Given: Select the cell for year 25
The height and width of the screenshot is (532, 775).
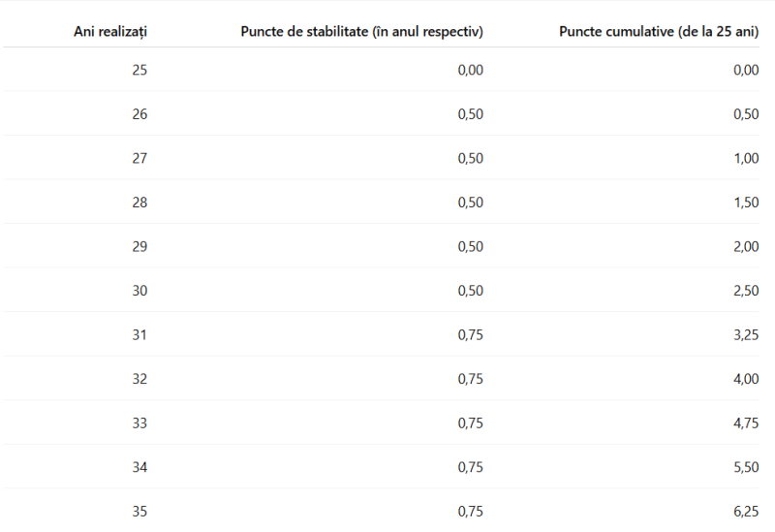Looking at the screenshot, I should point(139,70).
